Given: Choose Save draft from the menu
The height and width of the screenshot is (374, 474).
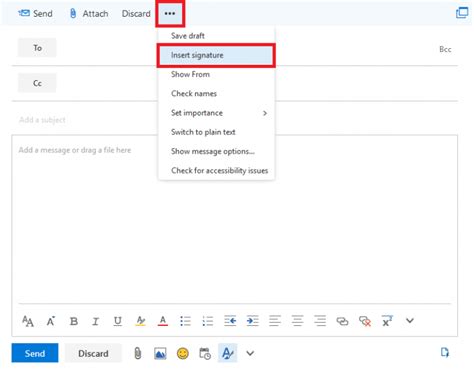Looking at the screenshot, I should point(216,36).
